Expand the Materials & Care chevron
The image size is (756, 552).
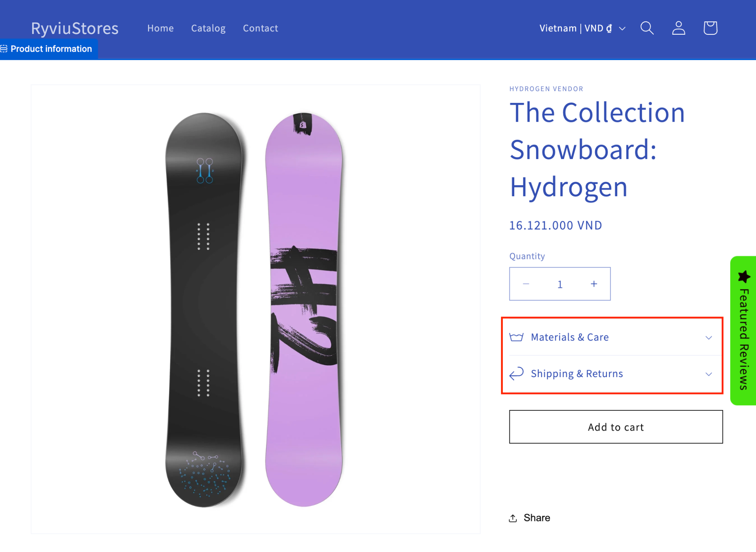708,338
